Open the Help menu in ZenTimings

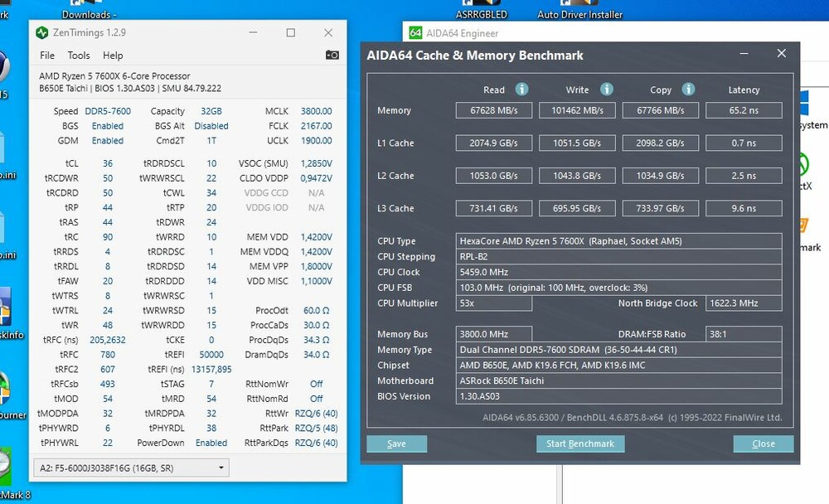click(x=113, y=56)
